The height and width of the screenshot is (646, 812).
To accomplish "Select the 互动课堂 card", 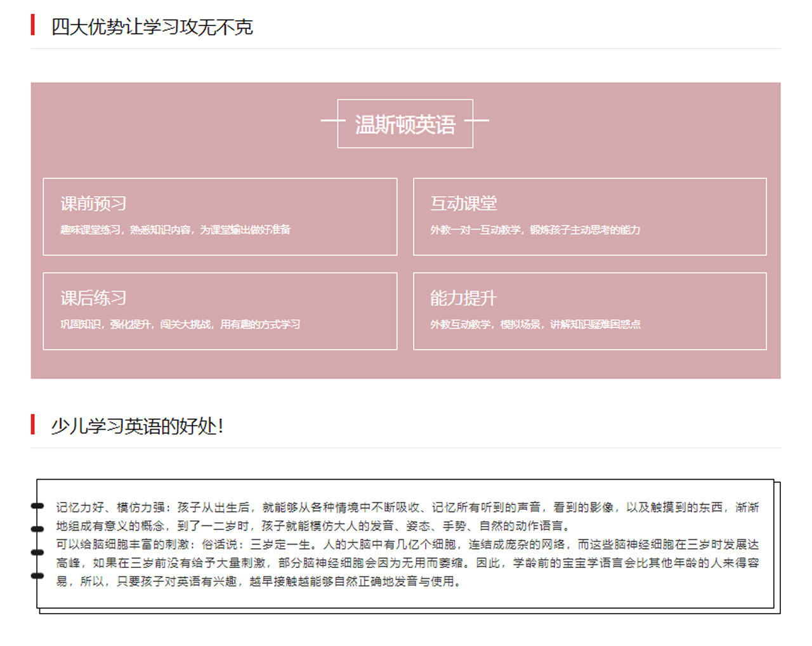I will pos(590,217).
